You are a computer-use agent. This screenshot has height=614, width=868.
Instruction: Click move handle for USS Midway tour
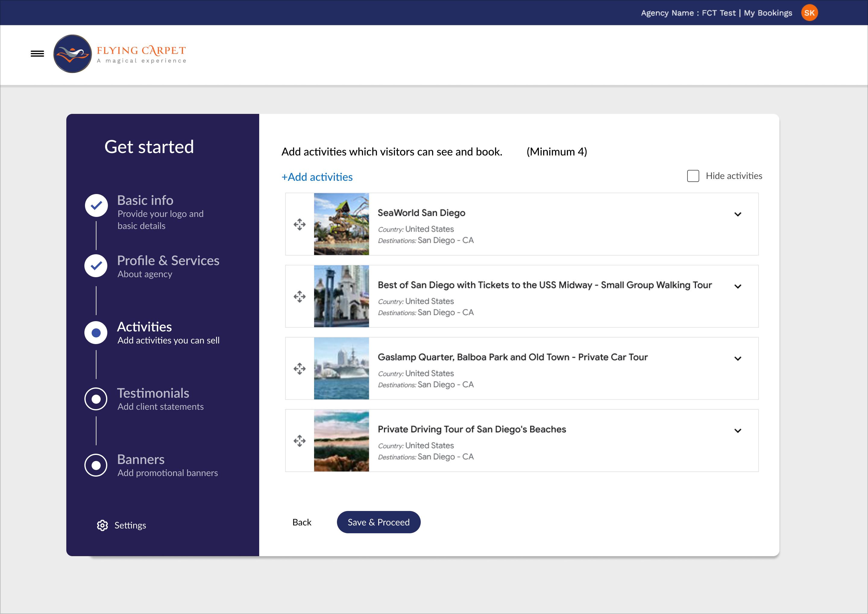[300, 296]
